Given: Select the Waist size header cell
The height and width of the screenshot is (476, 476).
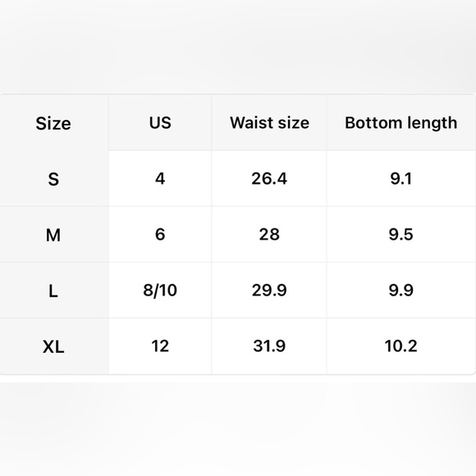Looking at the screenshot, I should pos(269,122).
